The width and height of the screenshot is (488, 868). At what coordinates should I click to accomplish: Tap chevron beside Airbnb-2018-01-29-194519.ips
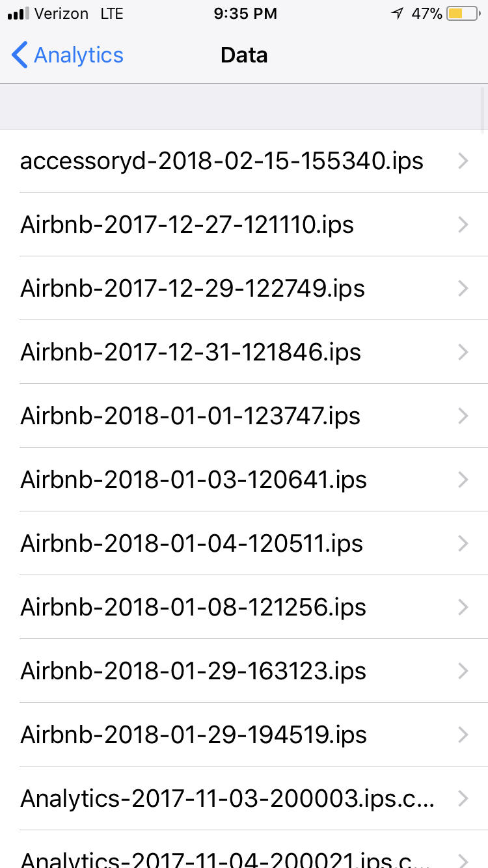463,735
